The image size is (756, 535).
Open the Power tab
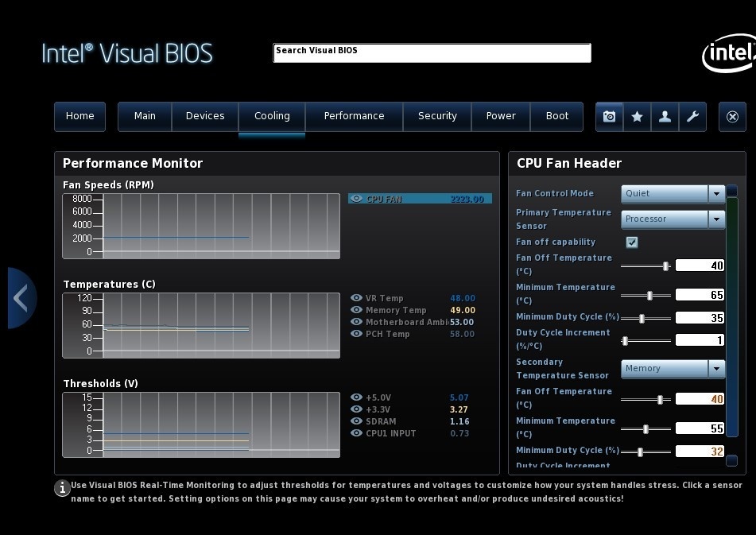click(x=501, y=116)
